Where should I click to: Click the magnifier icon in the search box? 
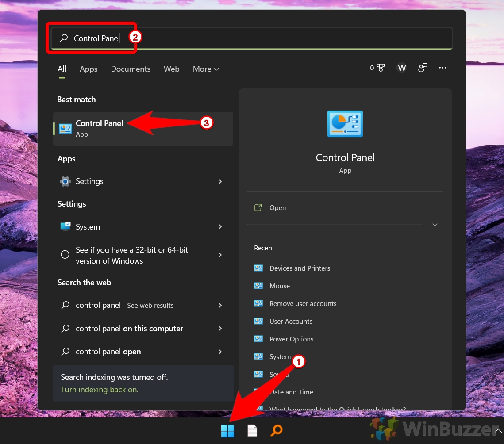(x=64, y=38)
